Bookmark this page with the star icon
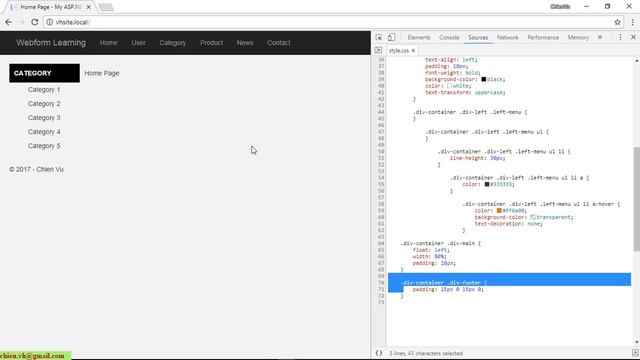640x360 pixels. coord(617,22)
